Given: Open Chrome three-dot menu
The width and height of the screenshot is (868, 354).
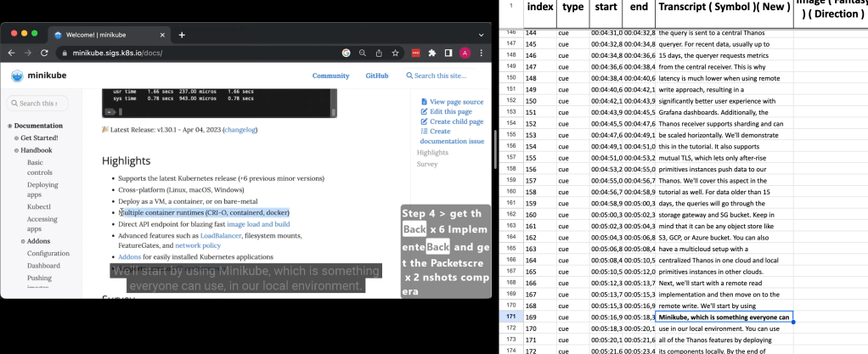Looking at the screenshot, I should pos(481,53).
